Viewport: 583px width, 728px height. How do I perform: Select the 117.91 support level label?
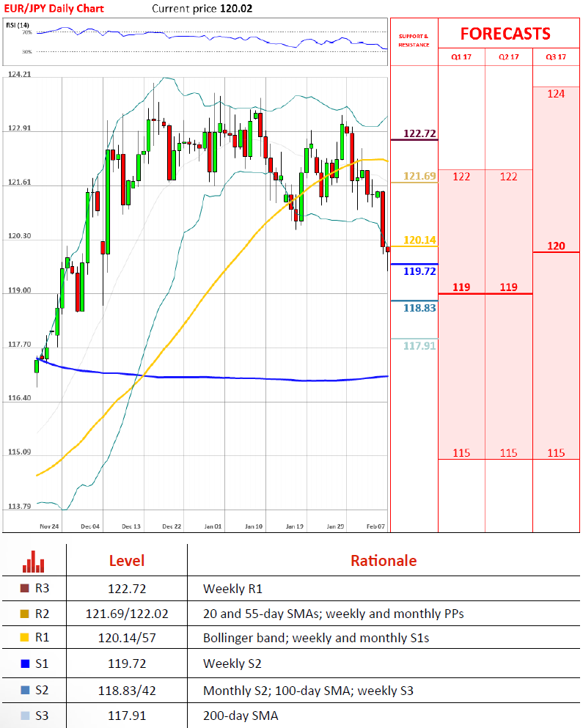(419, 345)
